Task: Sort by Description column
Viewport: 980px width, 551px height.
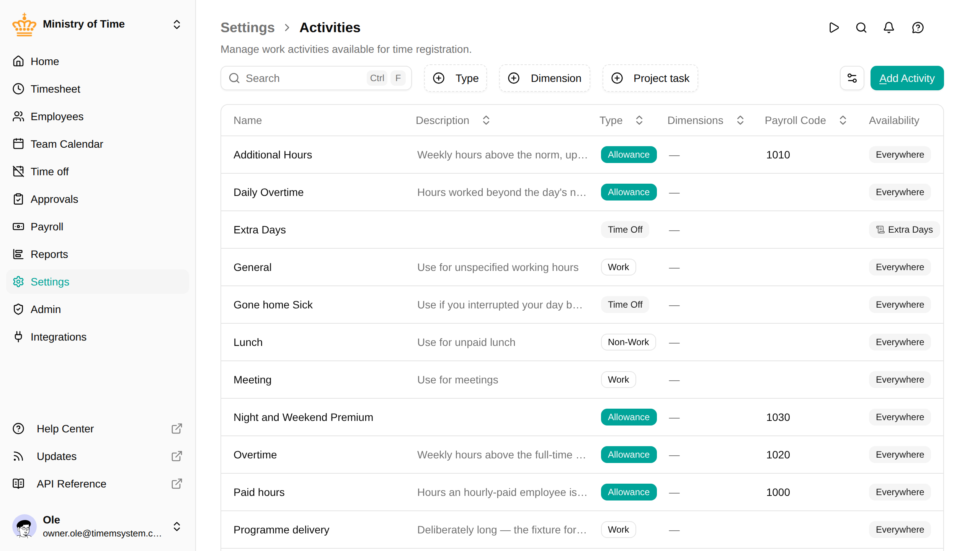Action: 453,120
